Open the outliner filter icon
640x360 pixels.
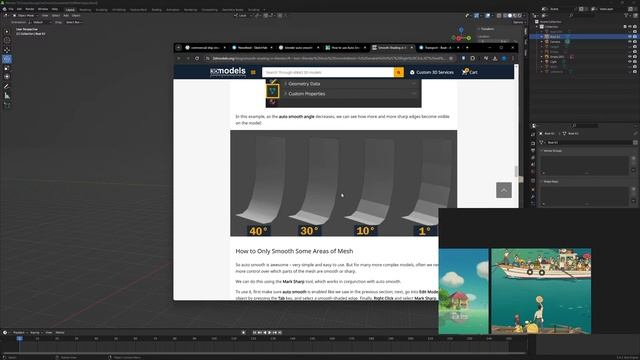626,16
